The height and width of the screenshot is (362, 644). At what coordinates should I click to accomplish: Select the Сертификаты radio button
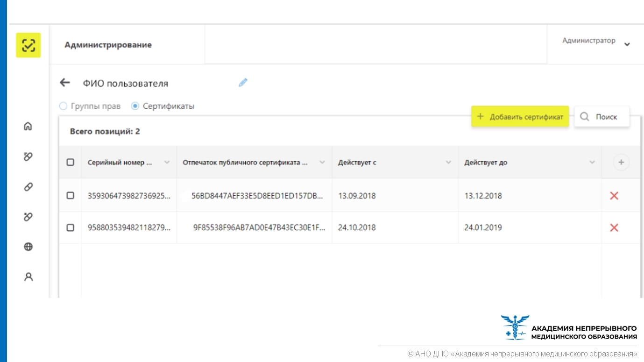pyautogui.click(x=135, y=106)
